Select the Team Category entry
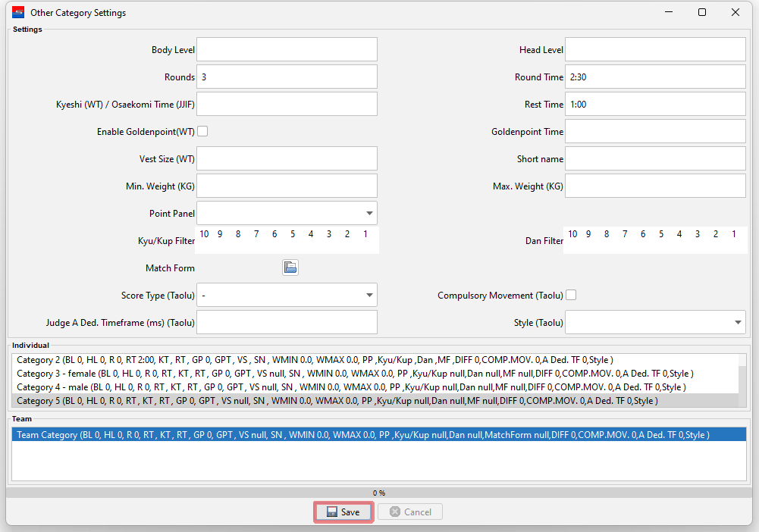This screenshot has height=532, width=759. 362,435
